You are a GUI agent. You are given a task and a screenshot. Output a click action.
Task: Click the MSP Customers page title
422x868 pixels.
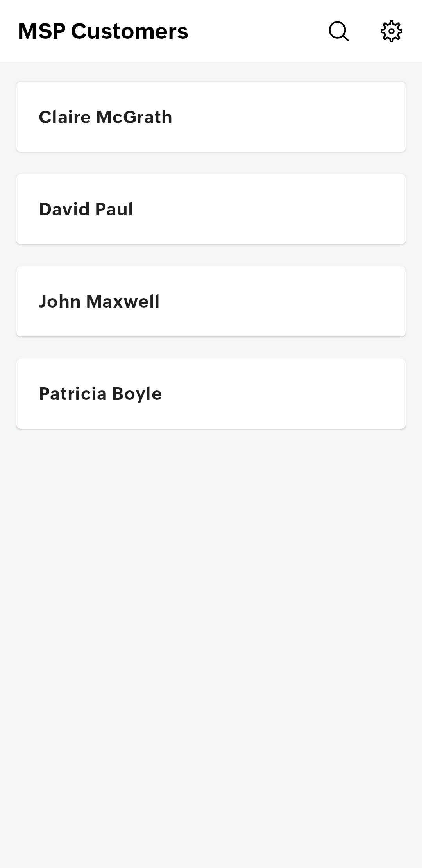click(103, 31)
